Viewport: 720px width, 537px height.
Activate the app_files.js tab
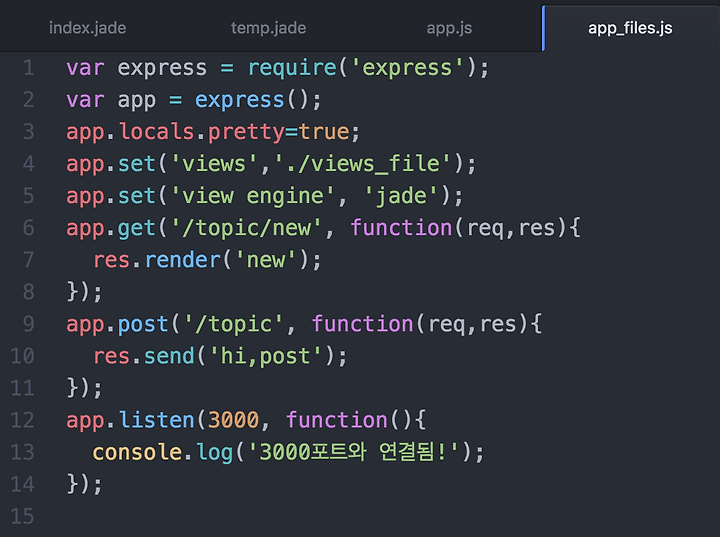[x=630, y=28]
